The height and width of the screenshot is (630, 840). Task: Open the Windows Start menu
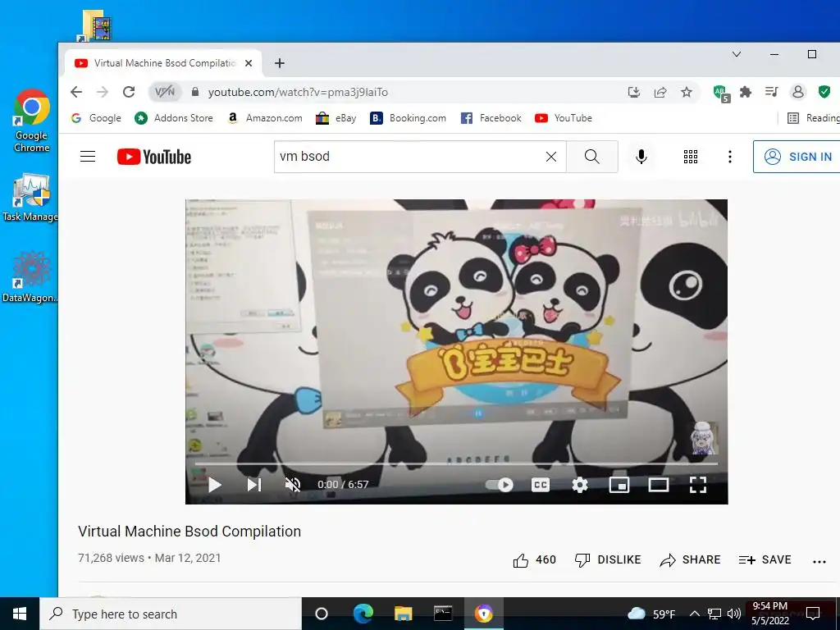pos(20,614)
